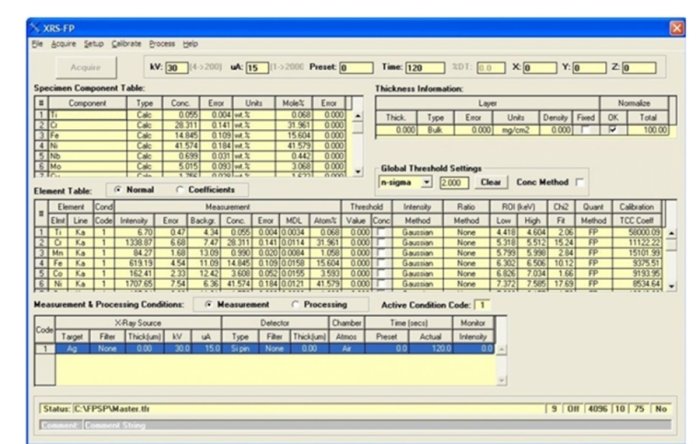Enable the Conc Method checkbox
Image resolution: width=700 pixels, height=444 pixels.
coord(579,183)
